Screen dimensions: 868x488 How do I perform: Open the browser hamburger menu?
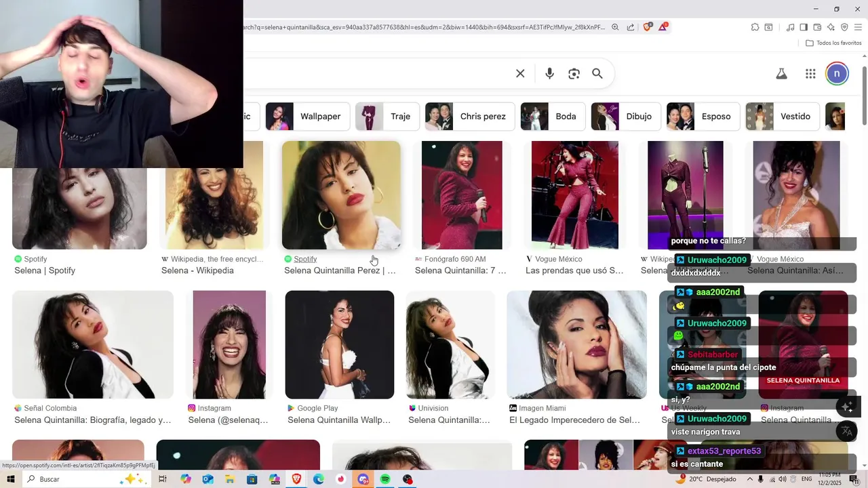[858, 27]
